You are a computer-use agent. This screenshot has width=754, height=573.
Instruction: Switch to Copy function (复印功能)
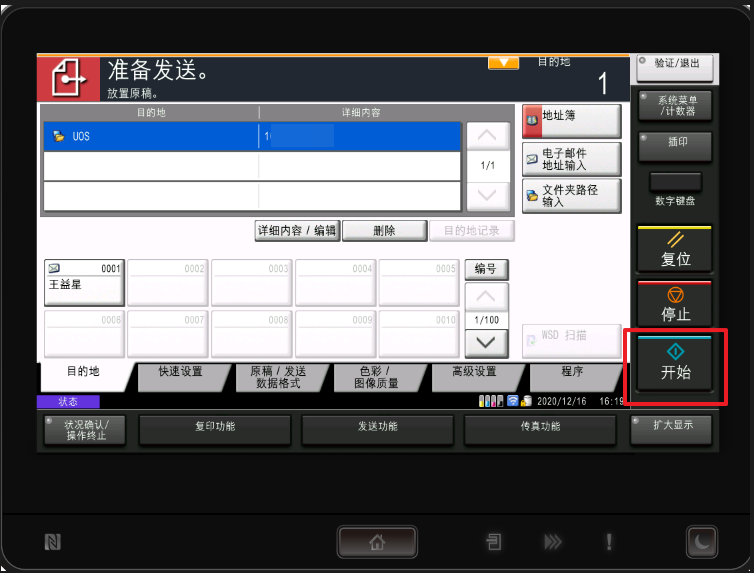215,430
